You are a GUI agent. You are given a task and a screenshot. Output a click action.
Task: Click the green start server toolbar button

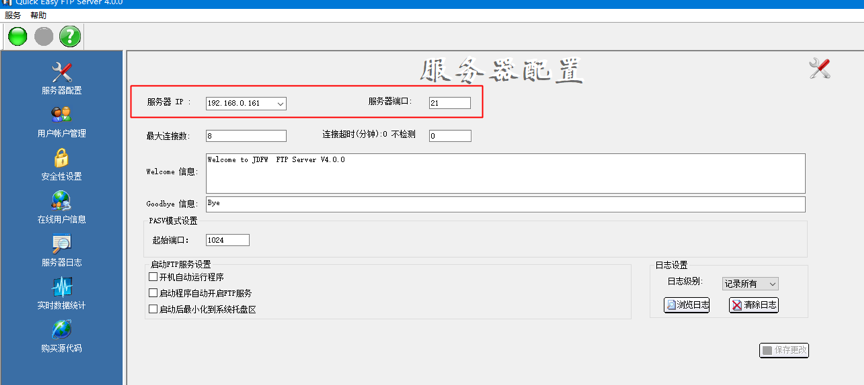(x=18, y=36)
